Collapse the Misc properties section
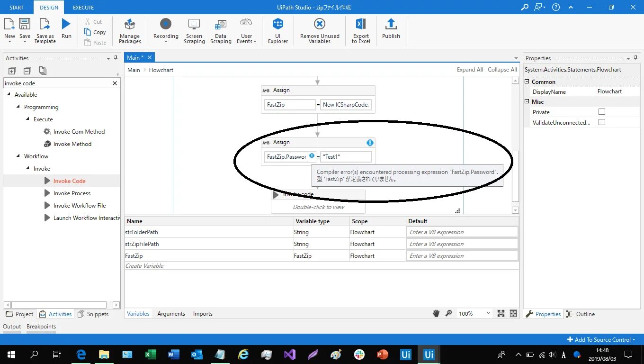The image size is (644, 364). click(527, 101)
